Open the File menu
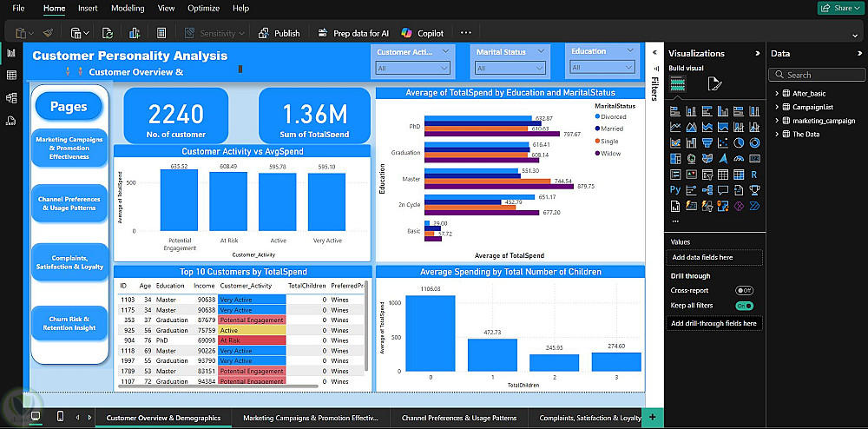 coord(18,9)
